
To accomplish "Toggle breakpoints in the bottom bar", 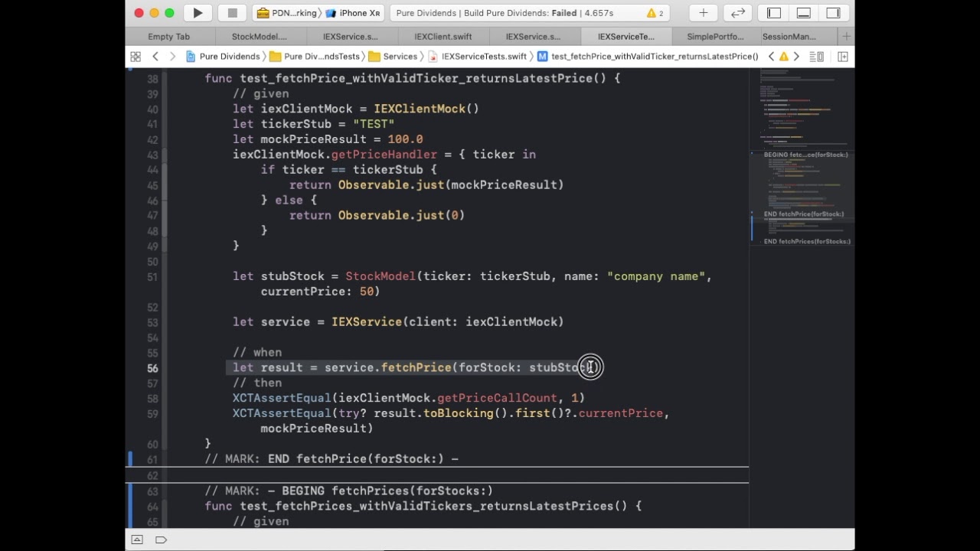I will (161, 540).
